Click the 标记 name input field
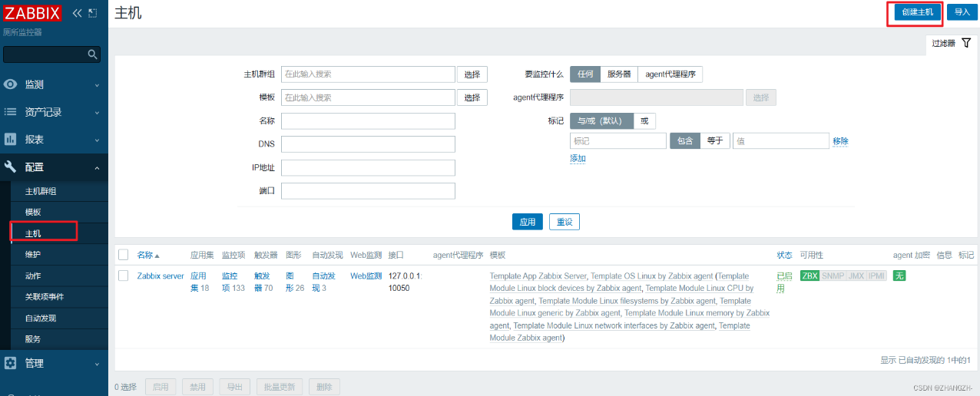The image size is (980, 396). tap(618, 141)
